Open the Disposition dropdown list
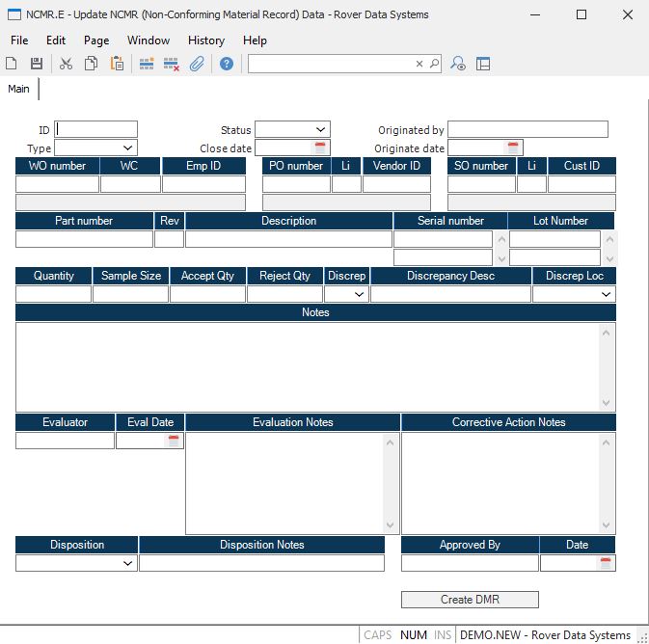 point(128,563)
